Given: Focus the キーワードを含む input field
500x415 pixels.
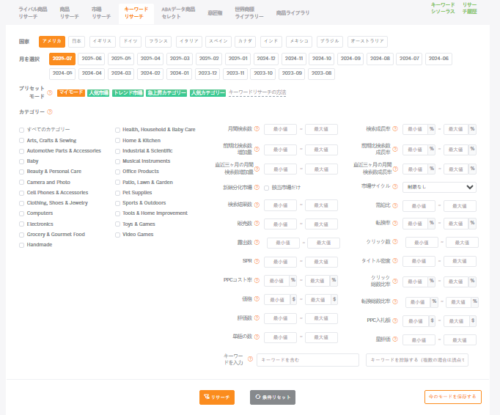Looking at the screenshot, I should (308, 360).
